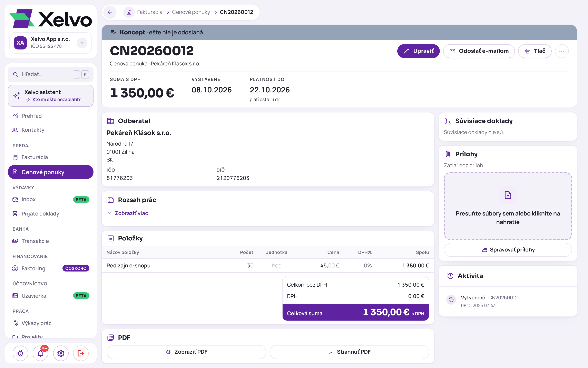The height and width of the screenshot is (368, 588).
Task: Open Inbox in the sidebar
Action: pyautogui.click(x=51, y=199)
